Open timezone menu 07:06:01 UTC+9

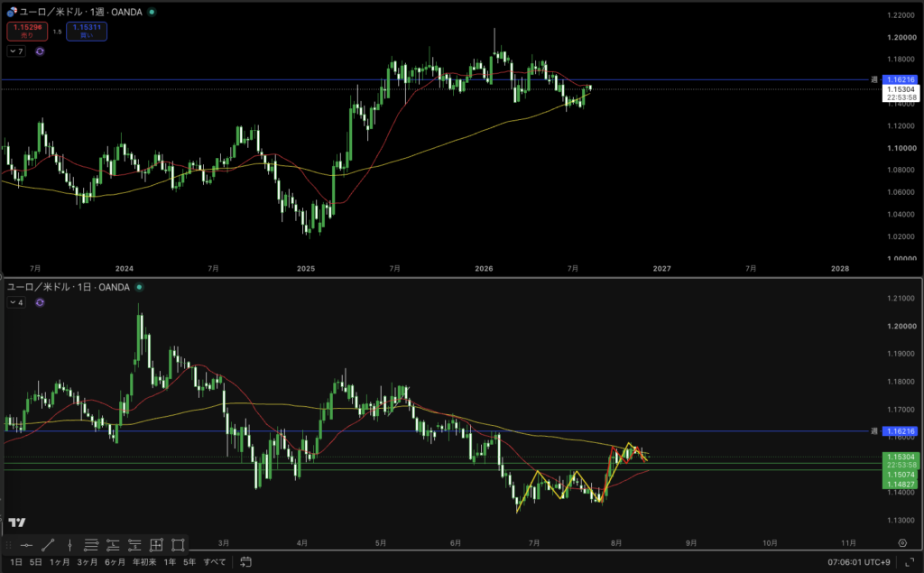(x=859, y=562)
